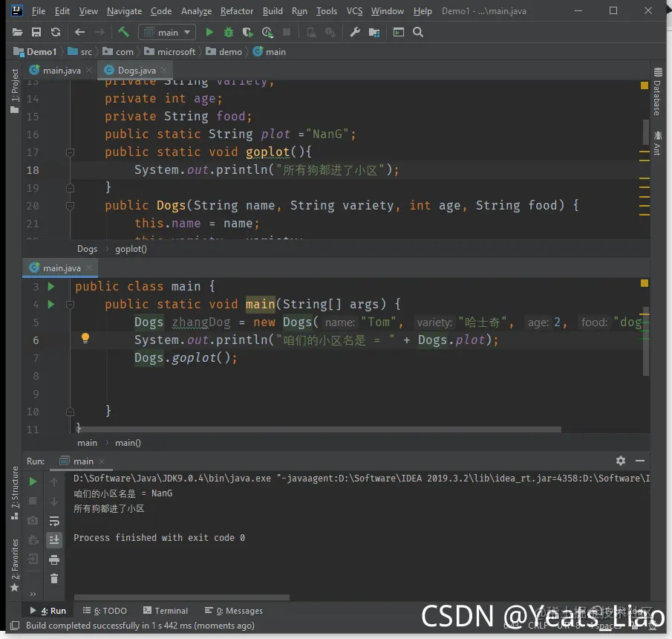
Task: Click the Debug bug icon in toolbar
Action: click(x=229, y=32)
